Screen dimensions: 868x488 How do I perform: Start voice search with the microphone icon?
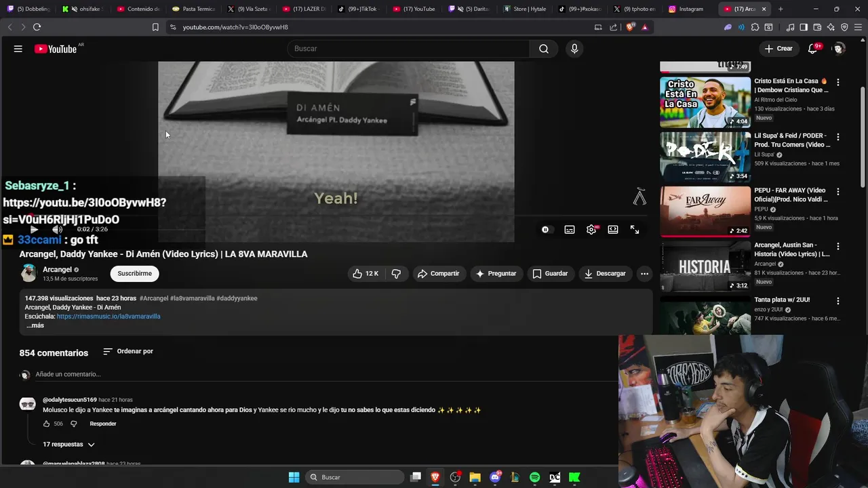(x=574, y=49)
